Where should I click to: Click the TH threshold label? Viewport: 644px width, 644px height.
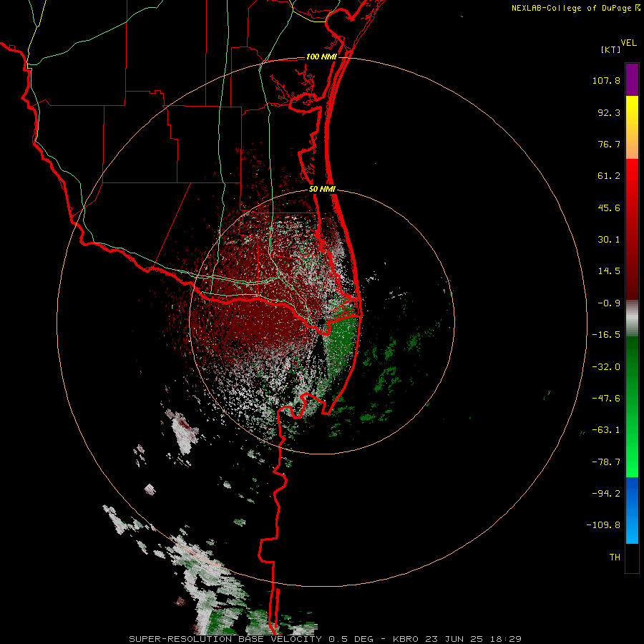(615, 557)
